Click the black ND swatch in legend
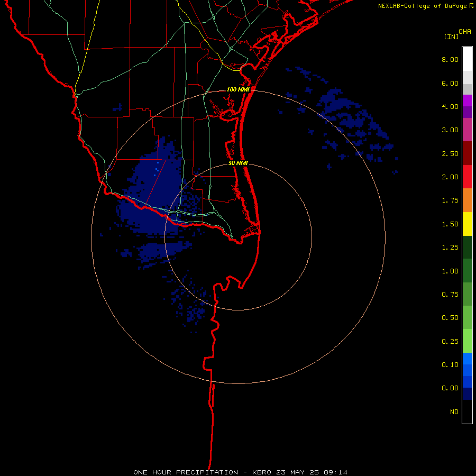Screen dimensions: 476x476 tap(467, 411)
